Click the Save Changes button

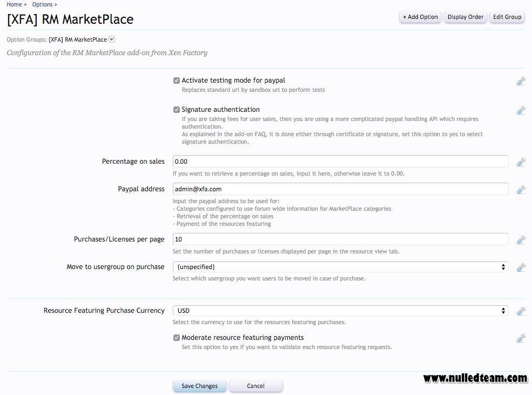(199, 386)
